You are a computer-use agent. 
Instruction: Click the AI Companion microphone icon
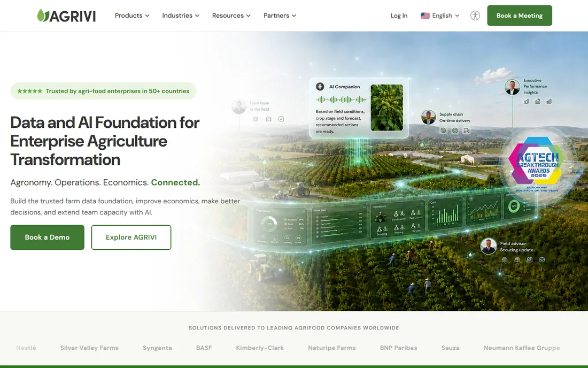320,86
